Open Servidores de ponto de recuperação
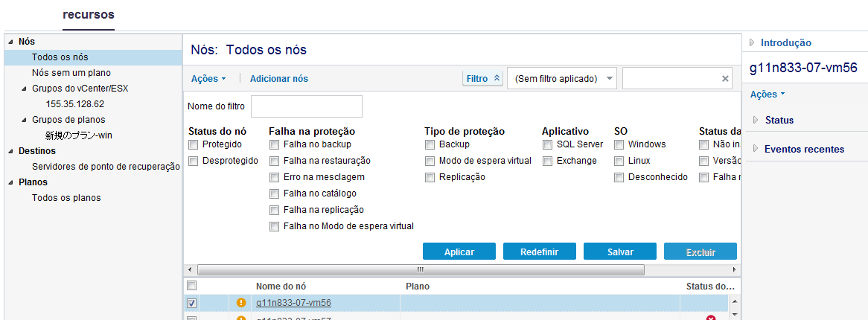This screenshot has width=868, height=320. click(106, 167)
